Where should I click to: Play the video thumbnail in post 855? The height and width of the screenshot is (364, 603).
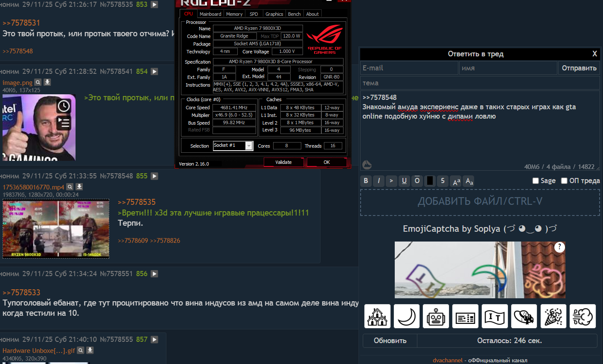coord(56,229)
